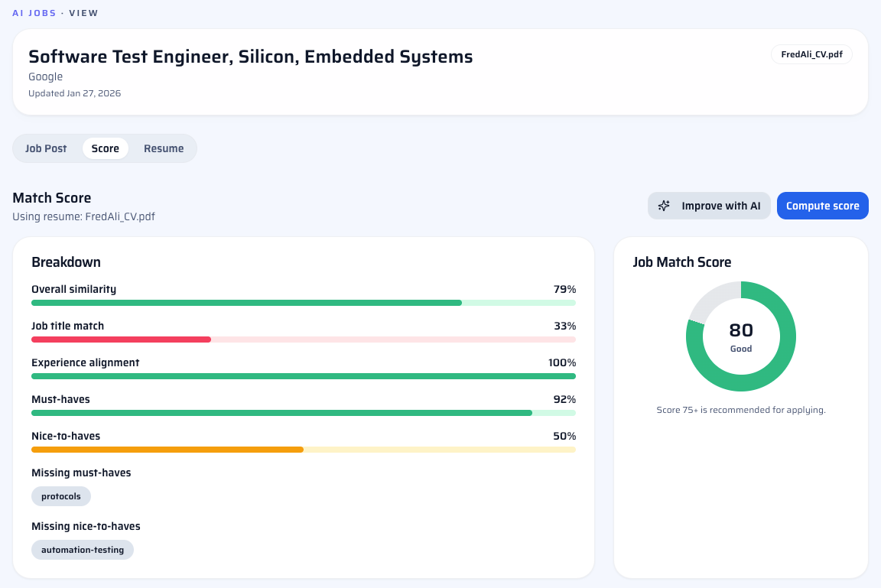
Task: Click the Nice-to-haves progress bar
Action: click(303, 449)
